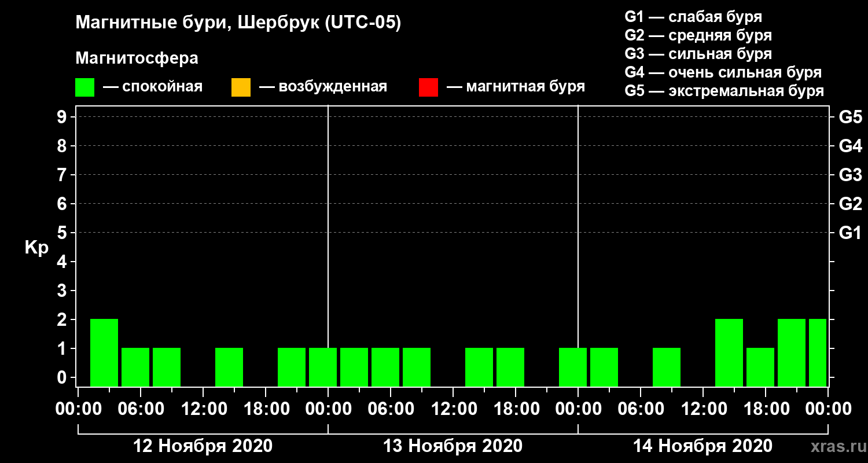Click the bar at 06:00–09:00 on 14 November
Image resolution: width=868 pixels, height=463 pixels.
tap(667, 367)
